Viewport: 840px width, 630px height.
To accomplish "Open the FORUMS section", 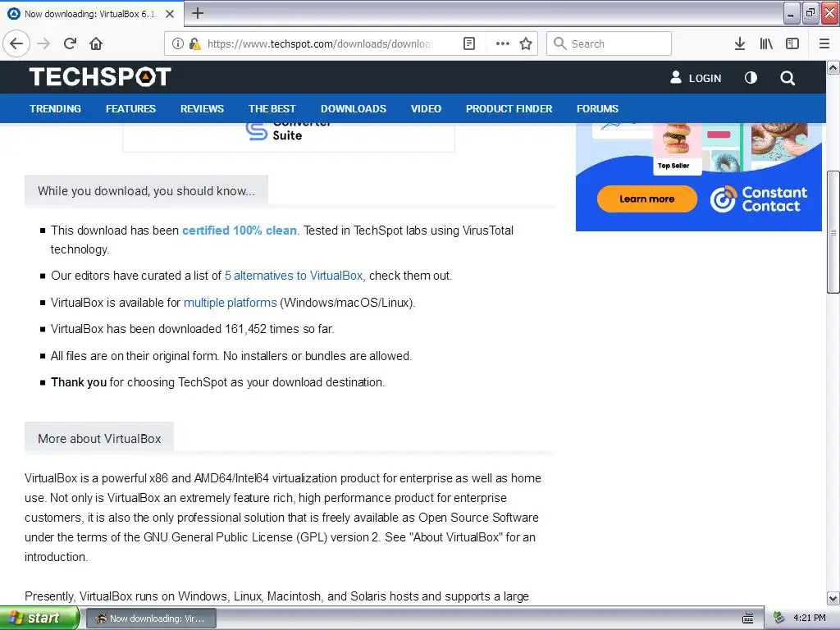I will click(597, 109).
